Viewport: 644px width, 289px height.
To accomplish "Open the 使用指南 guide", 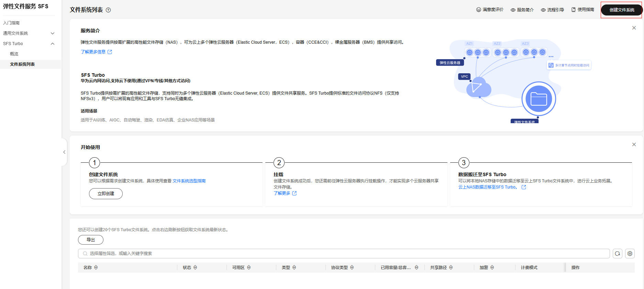I will click(x=582, y=10).
